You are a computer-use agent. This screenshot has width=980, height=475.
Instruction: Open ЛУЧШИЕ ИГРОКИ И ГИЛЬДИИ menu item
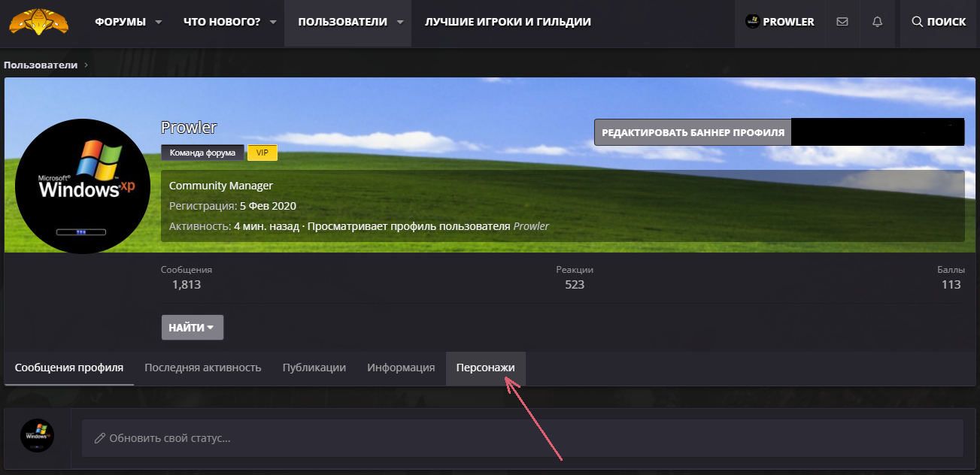508,22
